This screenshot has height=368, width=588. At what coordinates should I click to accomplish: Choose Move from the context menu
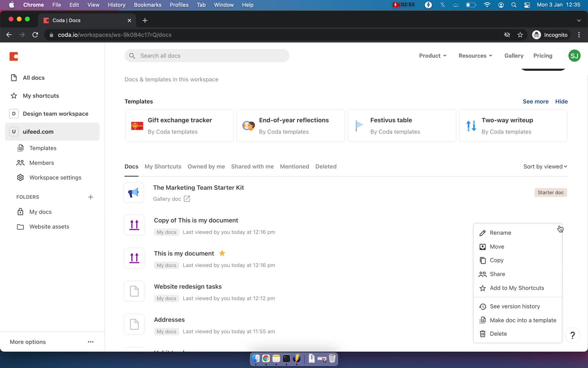tap(518, 247)
